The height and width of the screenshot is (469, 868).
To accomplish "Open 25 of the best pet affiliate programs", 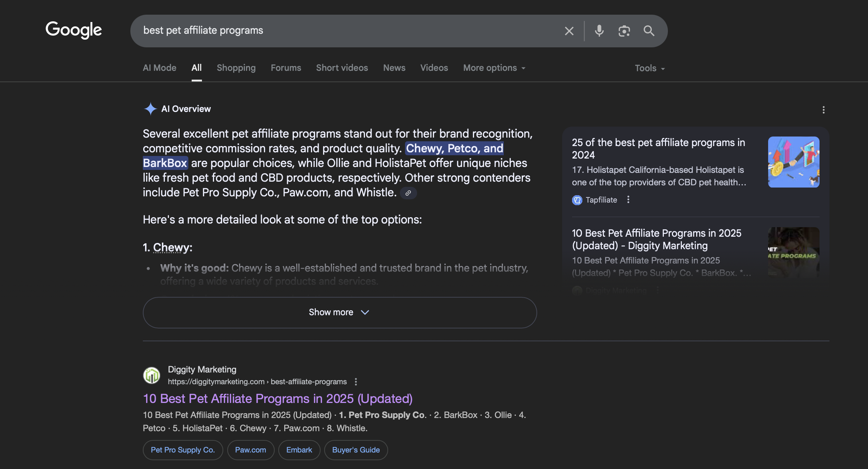I will tap(658, 149).
